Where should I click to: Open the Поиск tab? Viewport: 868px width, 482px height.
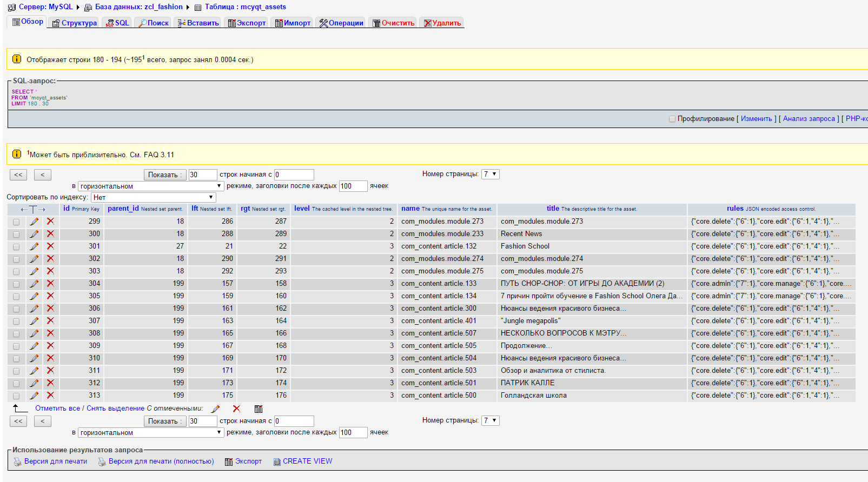[154, 23]
